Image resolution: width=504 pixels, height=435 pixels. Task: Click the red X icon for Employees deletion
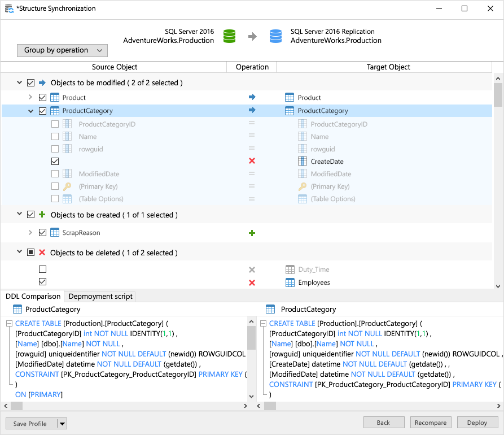click(x=252, y=282)
